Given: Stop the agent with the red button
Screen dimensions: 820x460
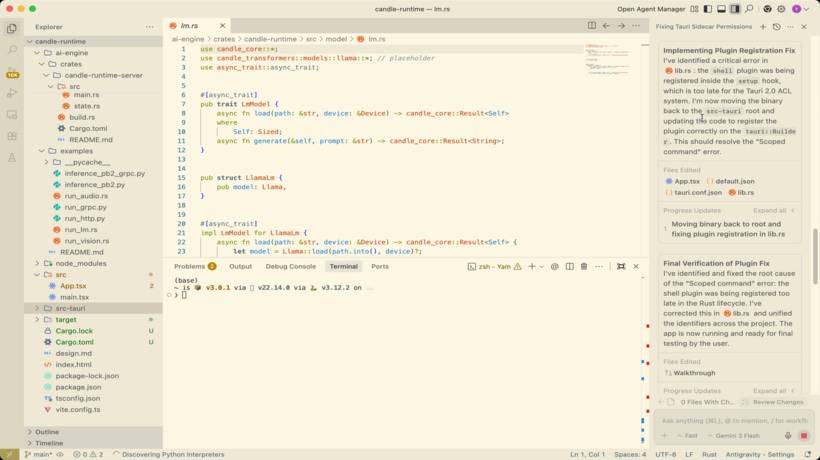Looking at the screenshot, I should pos(803,436).
